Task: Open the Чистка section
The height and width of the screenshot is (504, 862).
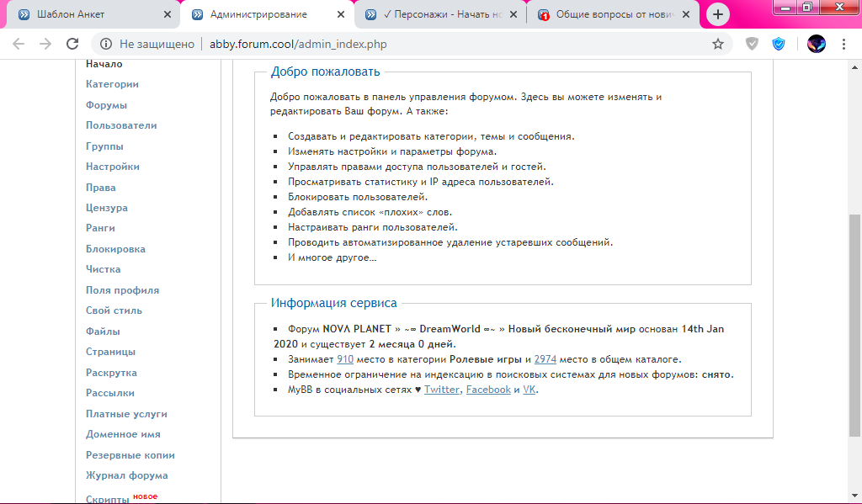Action: click(103, 269)
